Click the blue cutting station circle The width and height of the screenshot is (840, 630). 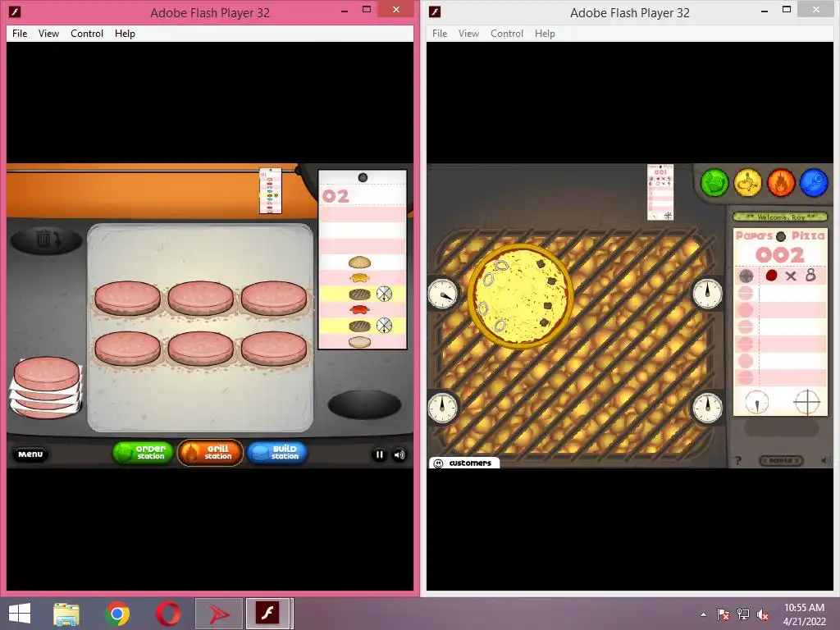tap(814, 183)
